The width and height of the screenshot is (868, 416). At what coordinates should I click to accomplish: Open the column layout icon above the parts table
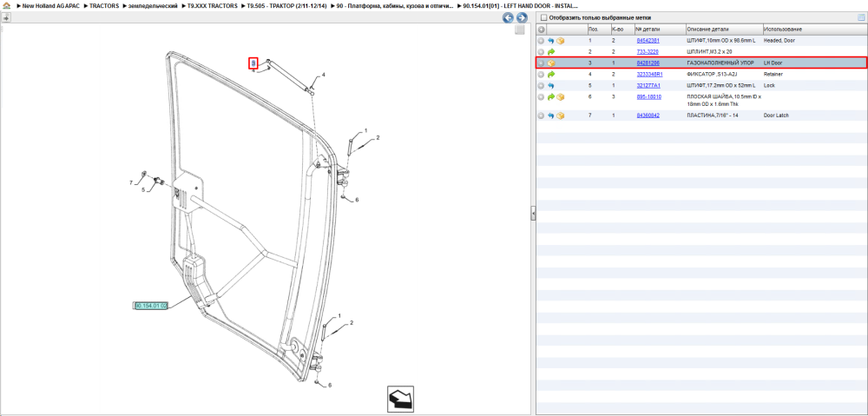pos(861,17)
